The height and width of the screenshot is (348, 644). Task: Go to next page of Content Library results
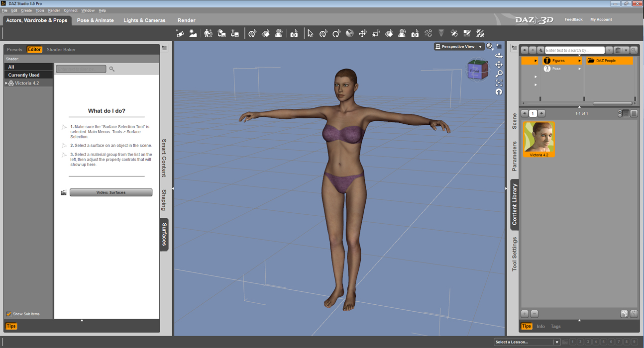[x=541, y=113]
